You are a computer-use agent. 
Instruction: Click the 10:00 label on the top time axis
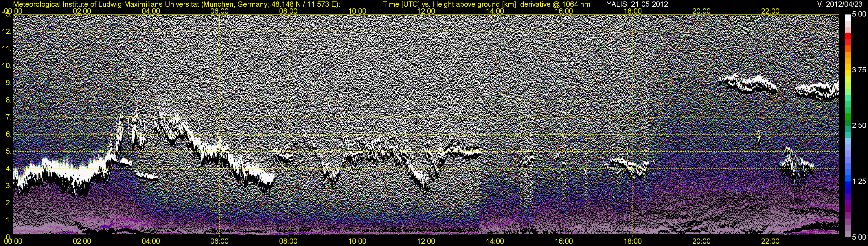357,11
